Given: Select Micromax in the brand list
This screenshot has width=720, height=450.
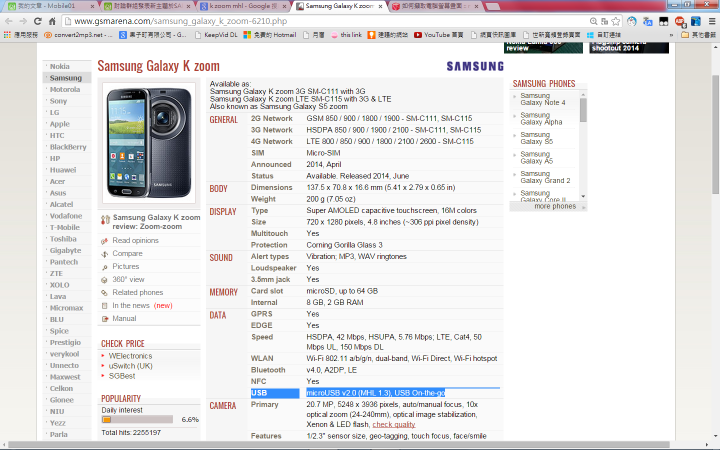Looking at the screenshot, I should click(x=66, y=308).
